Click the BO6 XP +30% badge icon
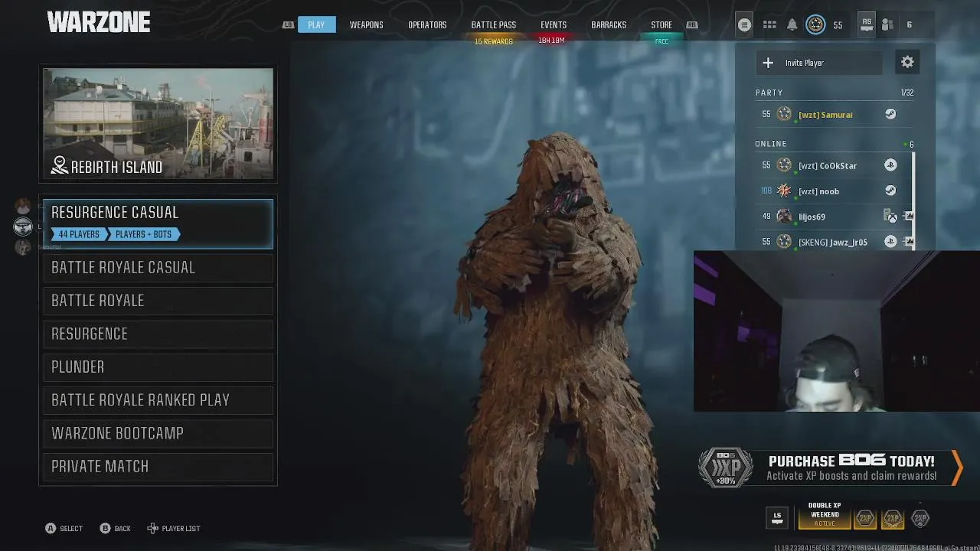 pos(725,468)
